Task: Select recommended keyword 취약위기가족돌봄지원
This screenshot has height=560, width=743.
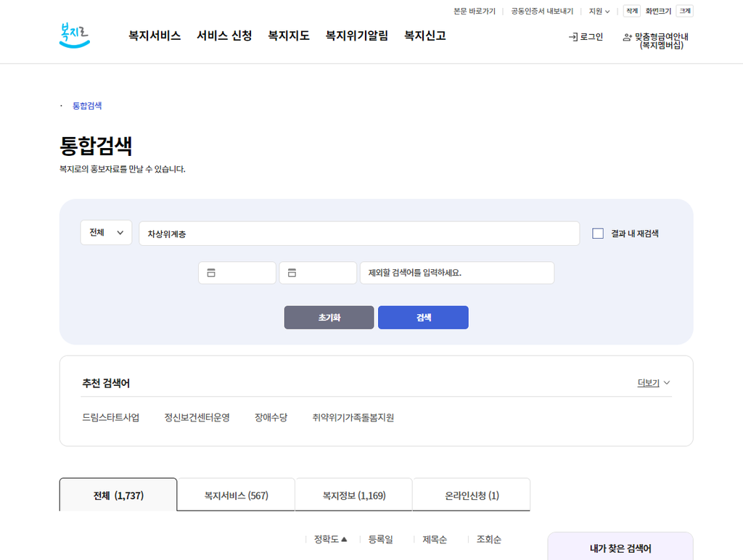Action: 353,417
